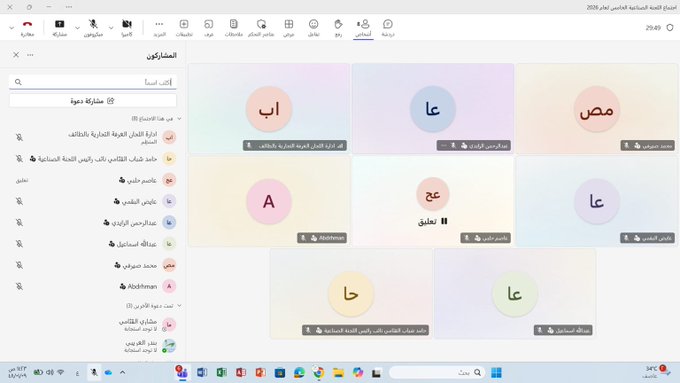Open the React (تفاعل) emoji menu
Screen dimensions: 680x383
click(x=314, y=28)
